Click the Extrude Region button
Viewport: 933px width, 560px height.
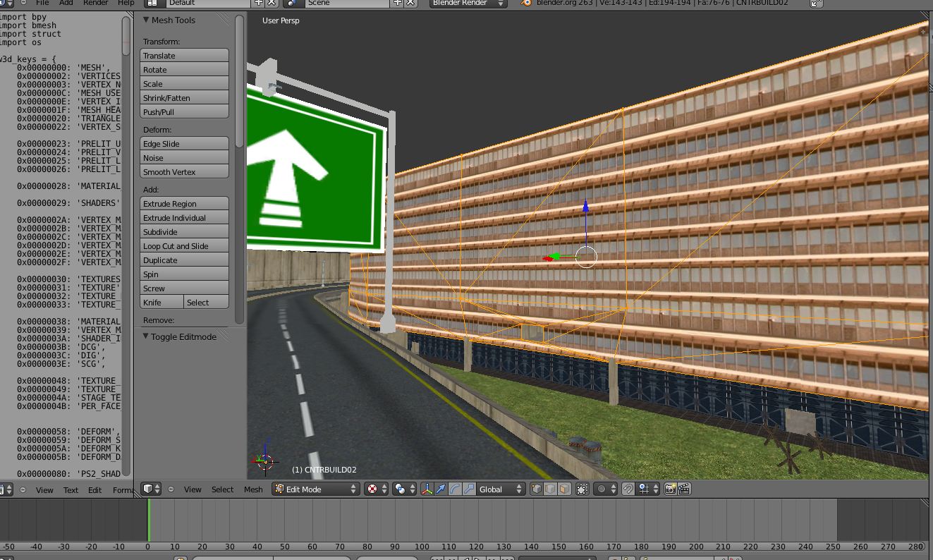(184, 204)
